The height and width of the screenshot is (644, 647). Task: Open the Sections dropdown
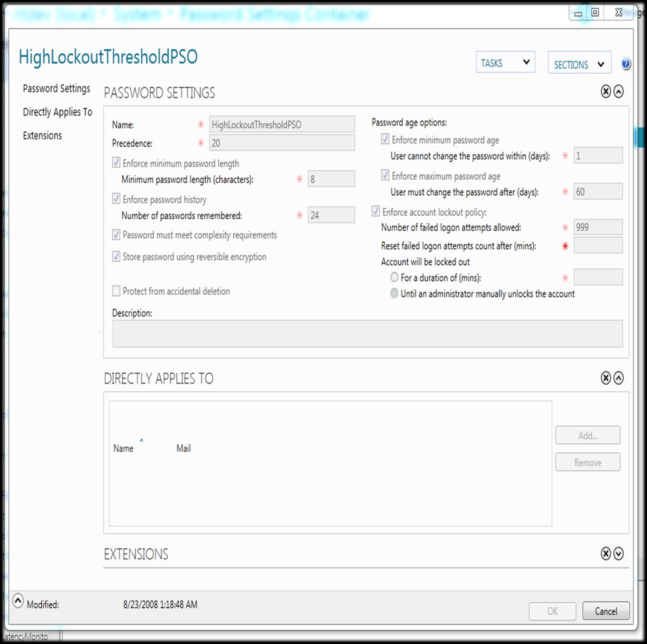(x=579, y=63)
